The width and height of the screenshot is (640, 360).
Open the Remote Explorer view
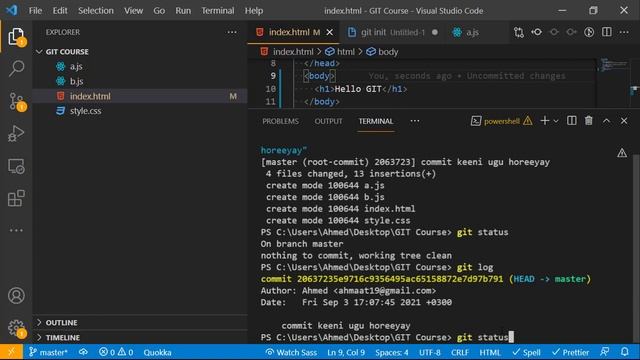[x=16, y=166]
